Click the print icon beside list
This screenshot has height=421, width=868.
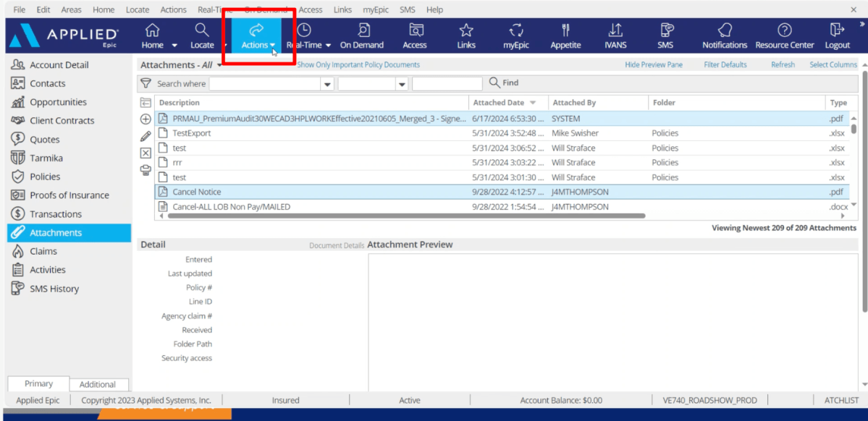click(x=146, y=170)
